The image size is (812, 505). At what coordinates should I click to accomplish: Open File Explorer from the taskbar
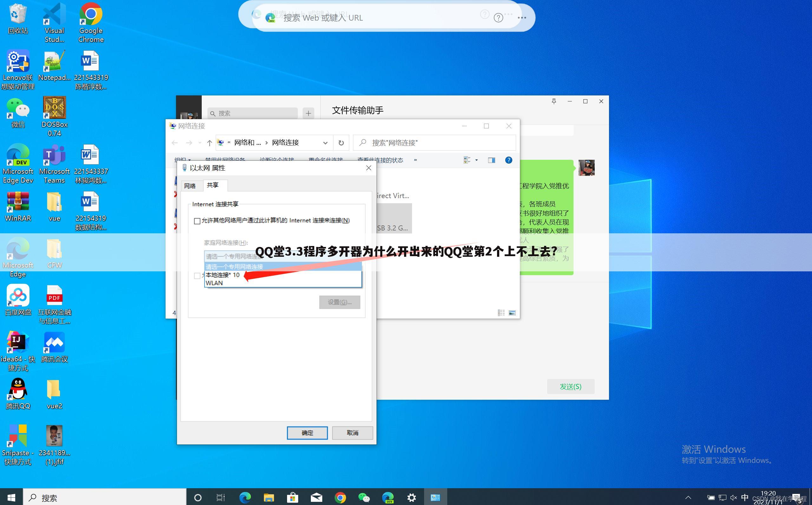coord(269,498)
